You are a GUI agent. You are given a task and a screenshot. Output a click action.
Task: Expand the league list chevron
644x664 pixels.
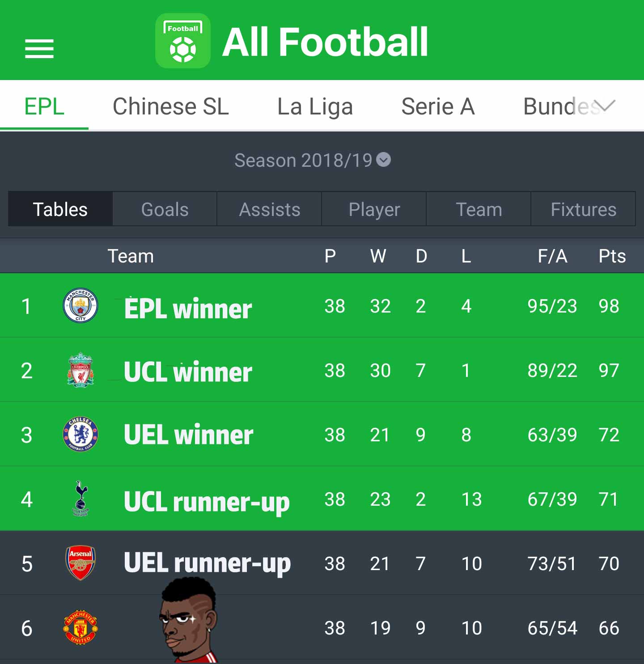pyautogui.click(x=606, y=106)
